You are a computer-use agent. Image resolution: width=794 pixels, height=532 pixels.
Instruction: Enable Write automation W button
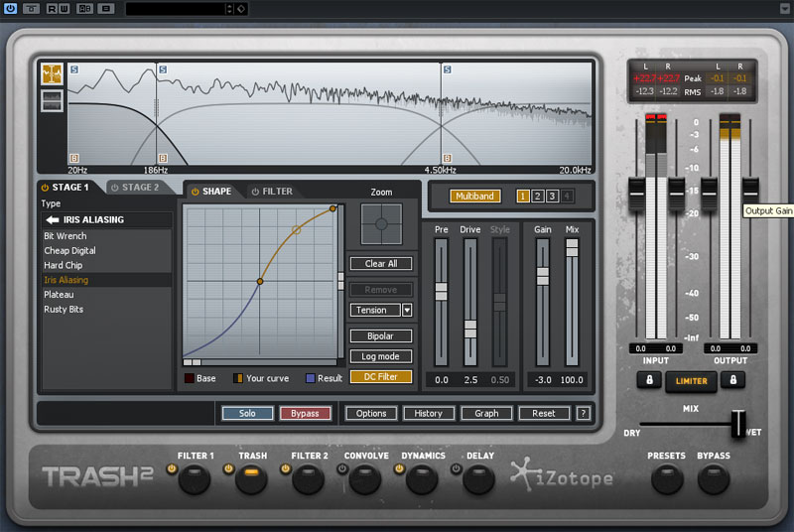[x=64, y=9]
